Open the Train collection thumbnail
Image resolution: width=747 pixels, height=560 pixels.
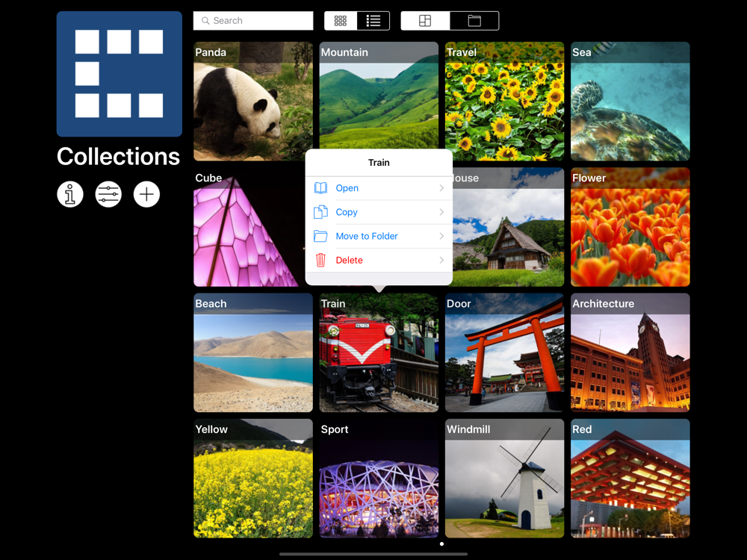(379, 353)
